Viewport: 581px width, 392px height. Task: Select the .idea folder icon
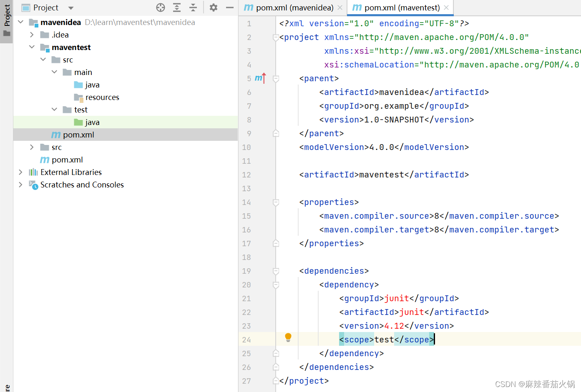45,35
